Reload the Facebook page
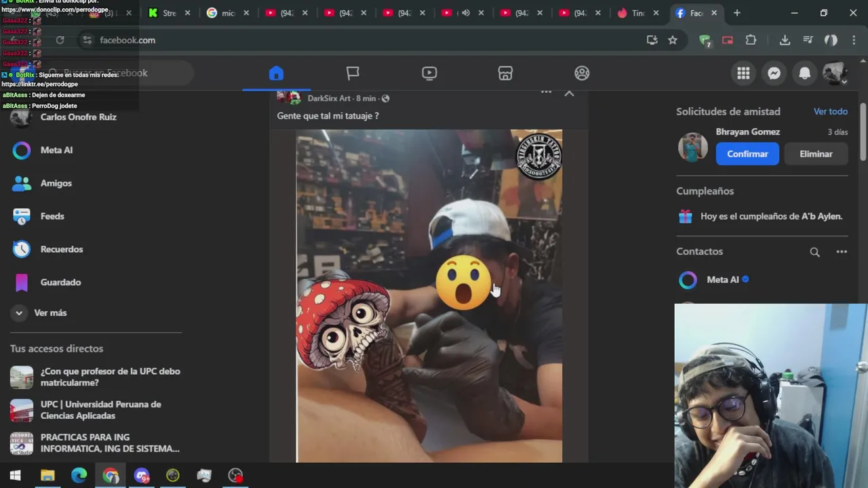The width and height of the screenshot is (868, 488). pyautogui.click(x=60, y=40)
